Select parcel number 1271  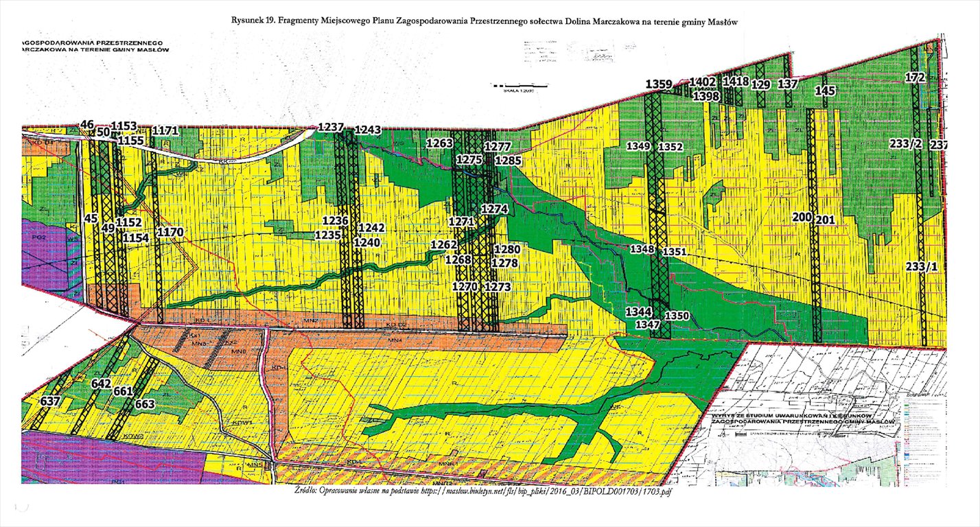point(462,222)
